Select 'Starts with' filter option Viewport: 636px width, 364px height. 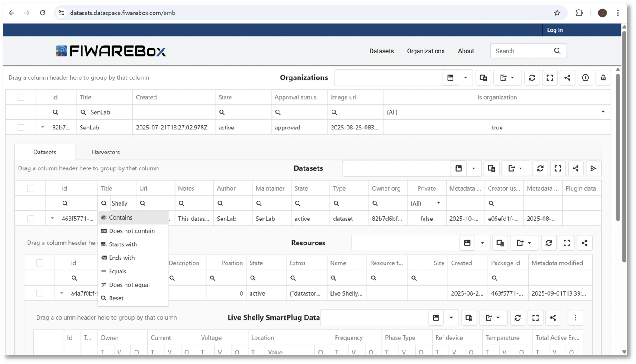click(x=123, y=244)
